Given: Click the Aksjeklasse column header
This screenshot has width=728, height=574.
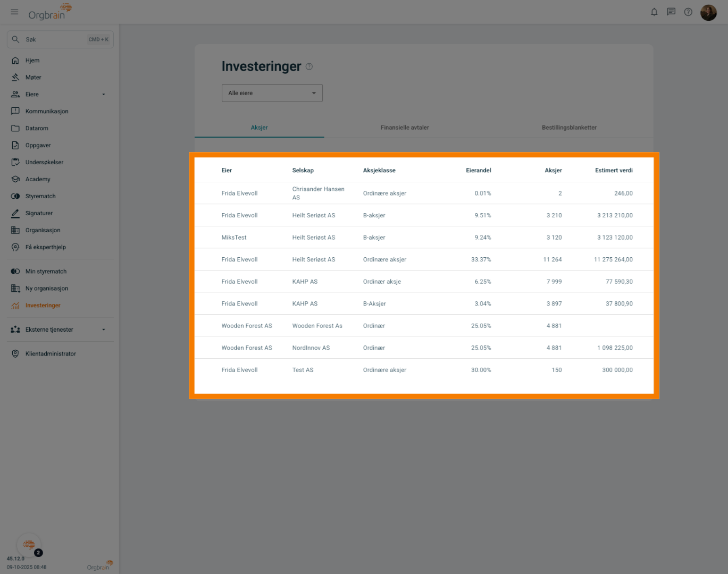Looking at the screenshot, I should [379, 171].
